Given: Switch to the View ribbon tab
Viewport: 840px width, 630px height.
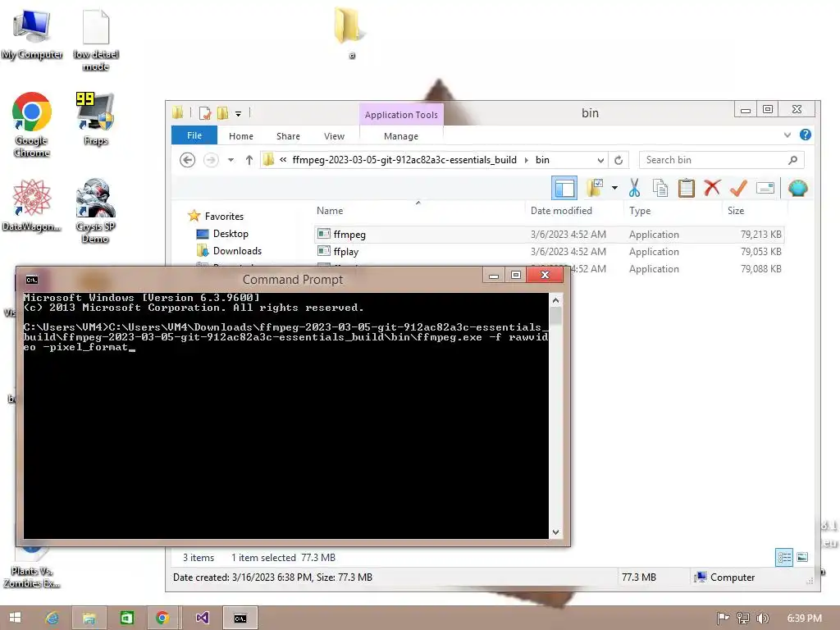Looking at the screenshot, I should (335, 136).
